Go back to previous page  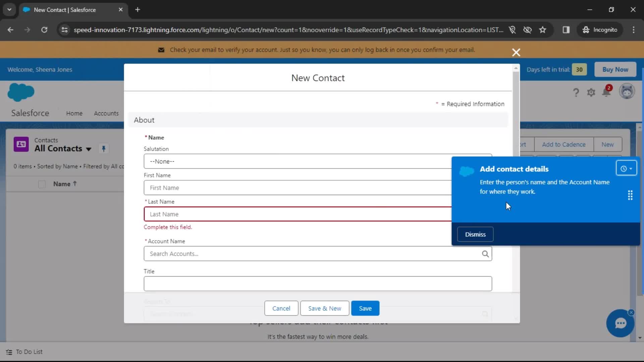(x=10, y=30)
